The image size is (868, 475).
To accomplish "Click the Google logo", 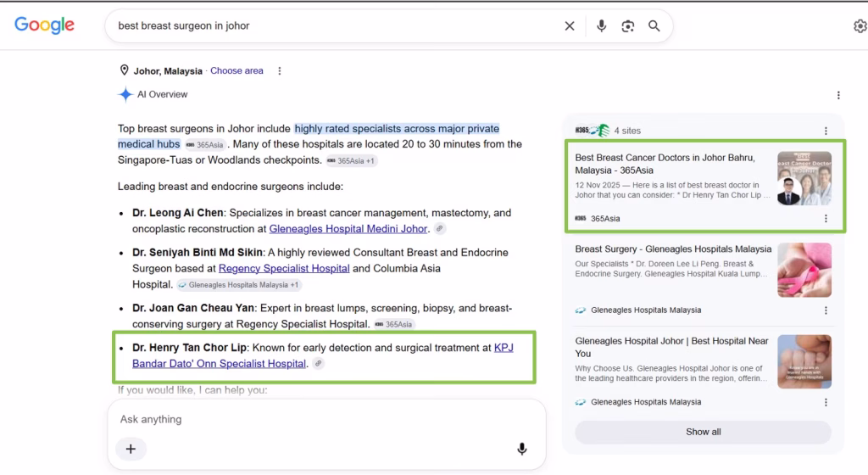I will [44, 25].
